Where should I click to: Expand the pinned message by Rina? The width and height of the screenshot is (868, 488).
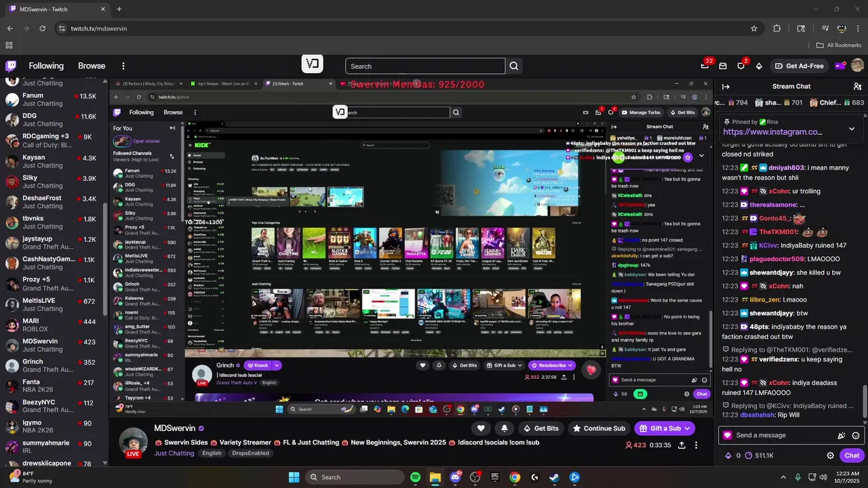click(852, 129)
